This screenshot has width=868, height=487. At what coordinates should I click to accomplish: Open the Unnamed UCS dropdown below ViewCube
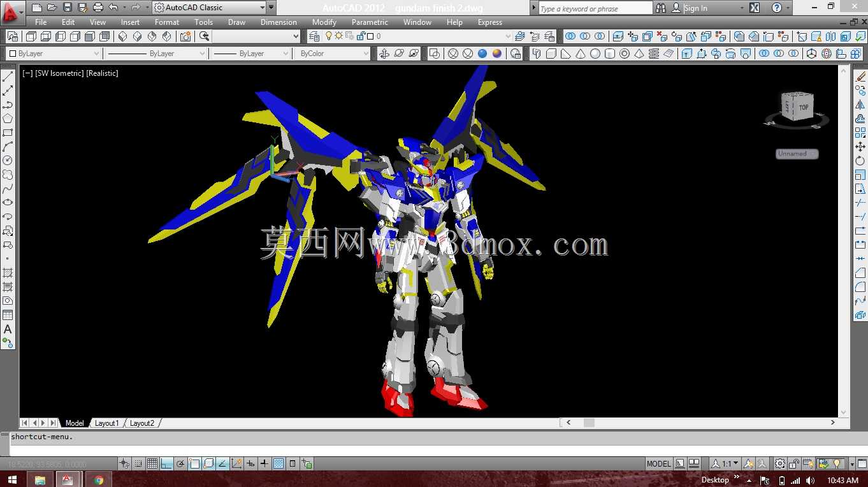(797, 154)
